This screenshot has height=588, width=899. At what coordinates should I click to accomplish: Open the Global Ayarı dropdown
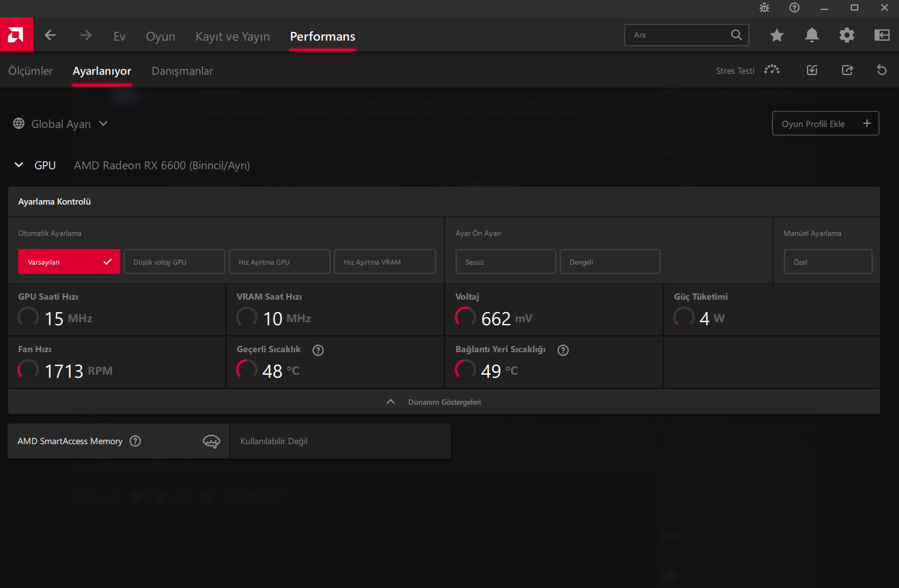[x=61, y=124]
